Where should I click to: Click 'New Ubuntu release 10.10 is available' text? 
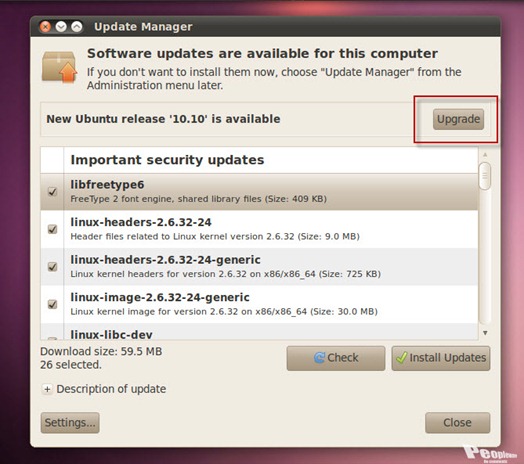(163, 119)
